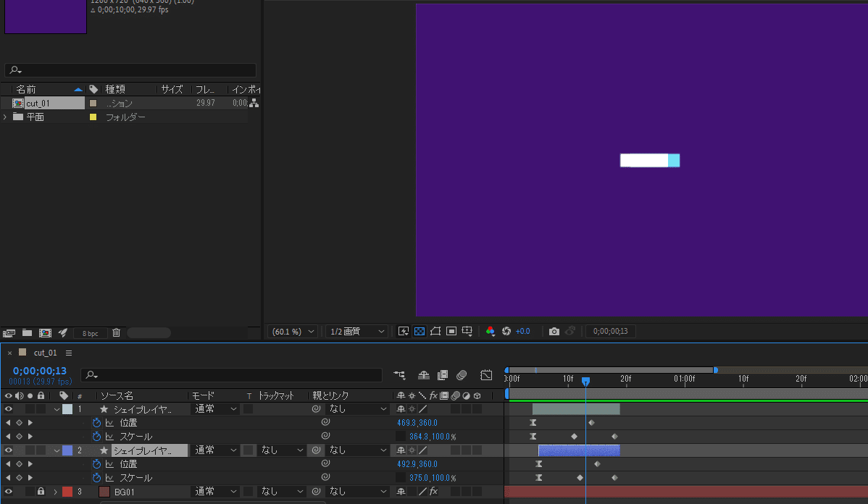The image size is (868, 504).
Task: Click the viewer timecode 0;00;00;13
Action: point(611,332)
